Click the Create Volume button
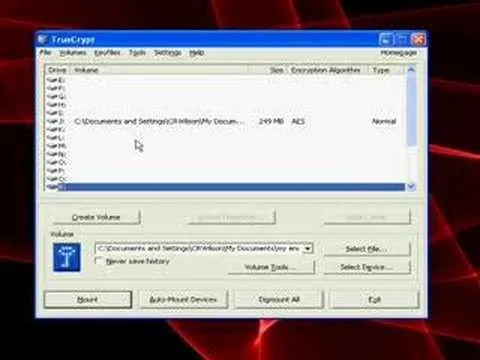The image size is (480, 360). pyautogui.click(x=96, y=217)
